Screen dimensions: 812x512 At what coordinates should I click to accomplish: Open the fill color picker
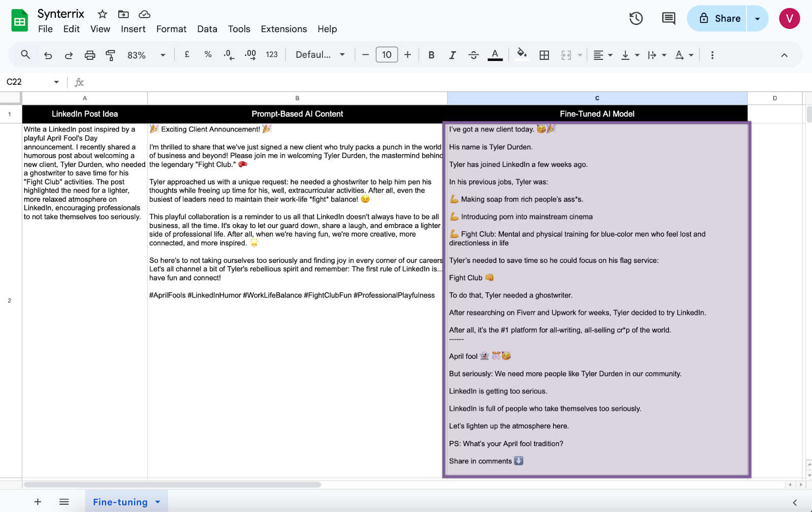tap(522, 54)
